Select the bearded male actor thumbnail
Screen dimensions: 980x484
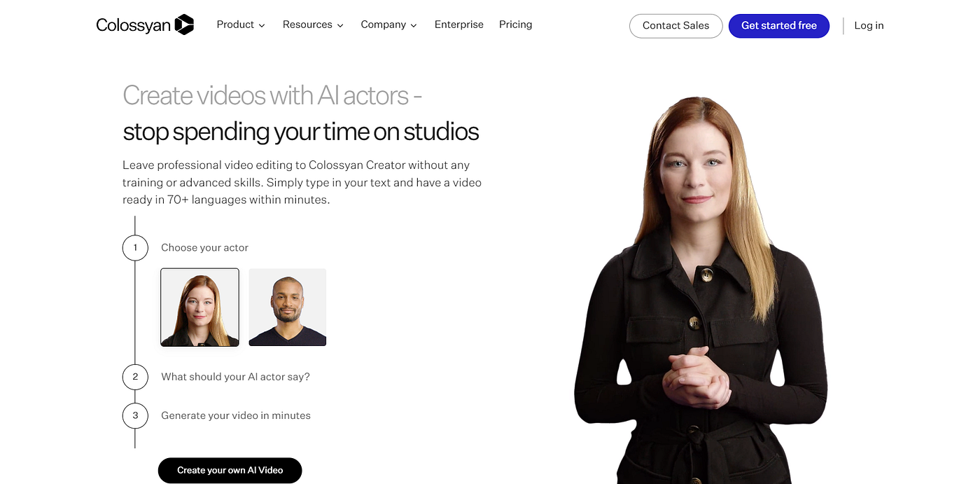[288, 307]
